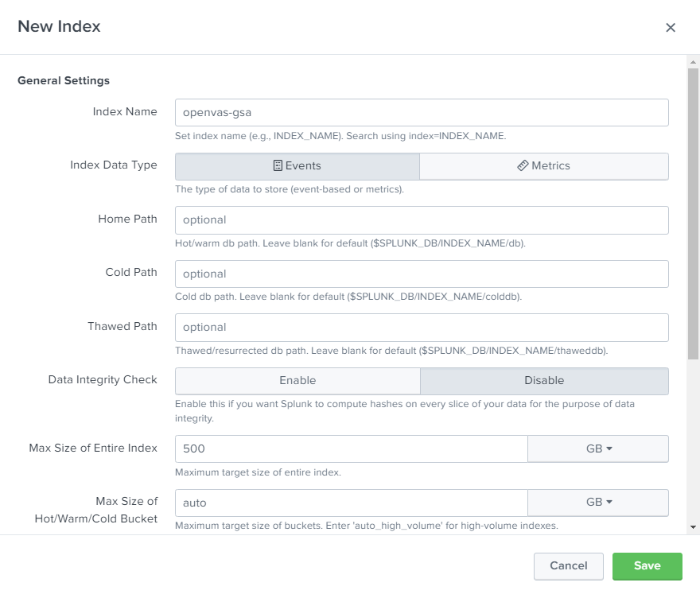The height and width of the screenshot is (598, 700).
Task: Click the Index Name field
Action: pyautogui.click(x=422, y=112)
